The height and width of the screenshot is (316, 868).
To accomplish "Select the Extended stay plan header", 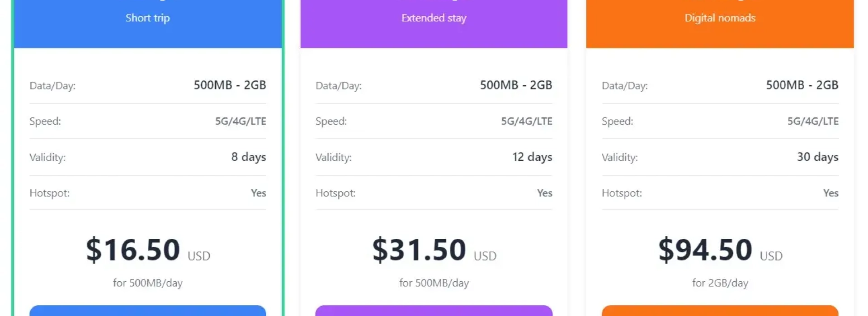I will [x=434, y=18].
